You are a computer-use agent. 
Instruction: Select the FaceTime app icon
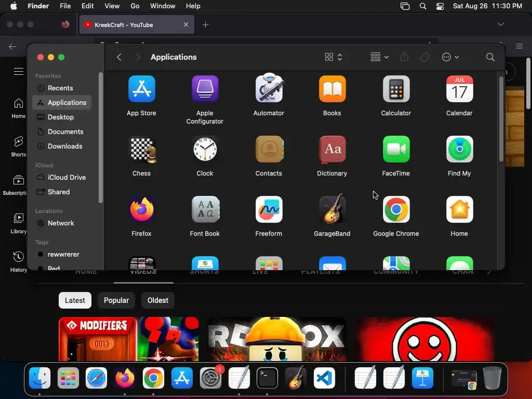(396, 149)
